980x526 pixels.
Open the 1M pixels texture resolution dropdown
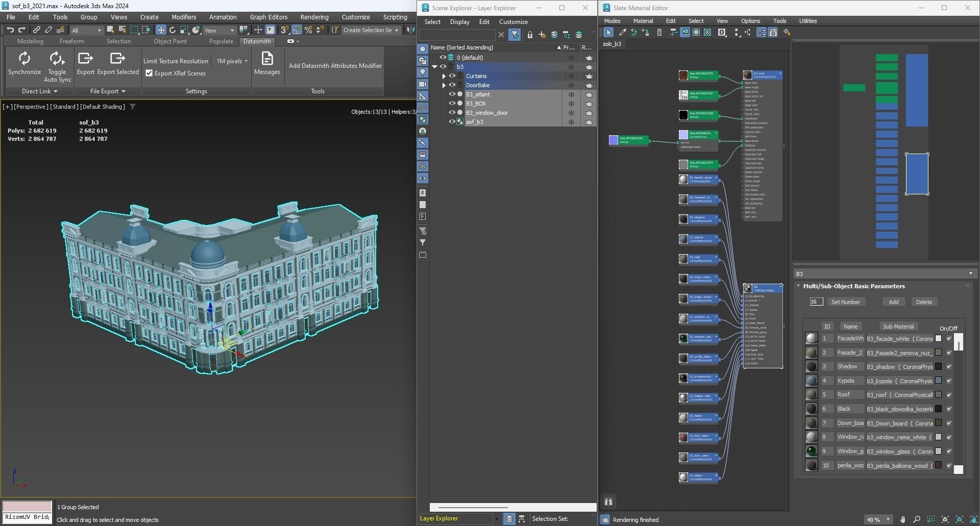[x=232, y=61]
